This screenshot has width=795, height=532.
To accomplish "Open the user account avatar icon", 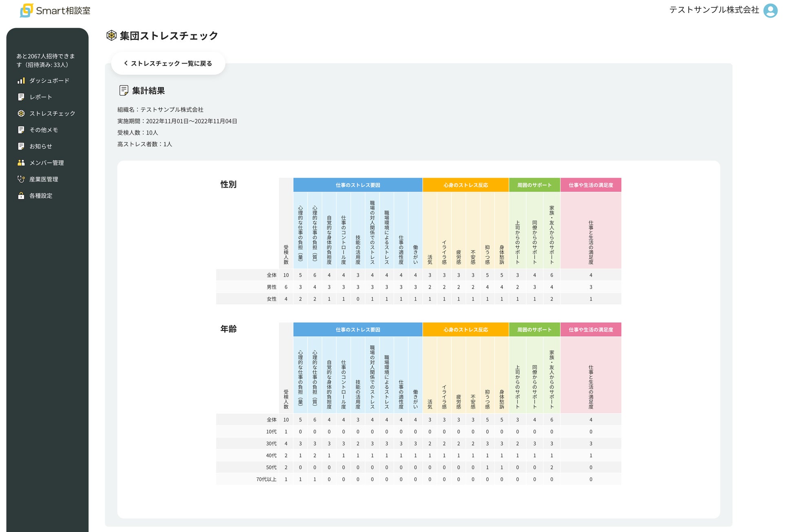I will [770, 11].
